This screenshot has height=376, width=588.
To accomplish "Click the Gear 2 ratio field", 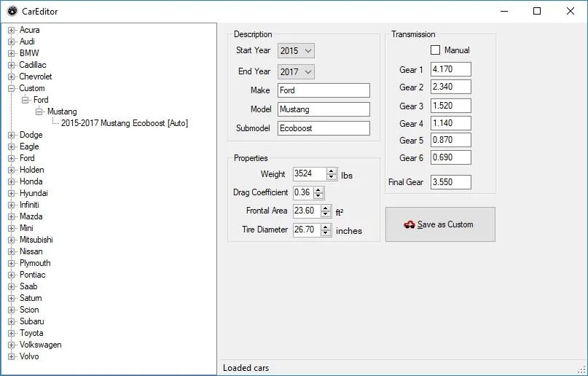I will click(451, 87).
